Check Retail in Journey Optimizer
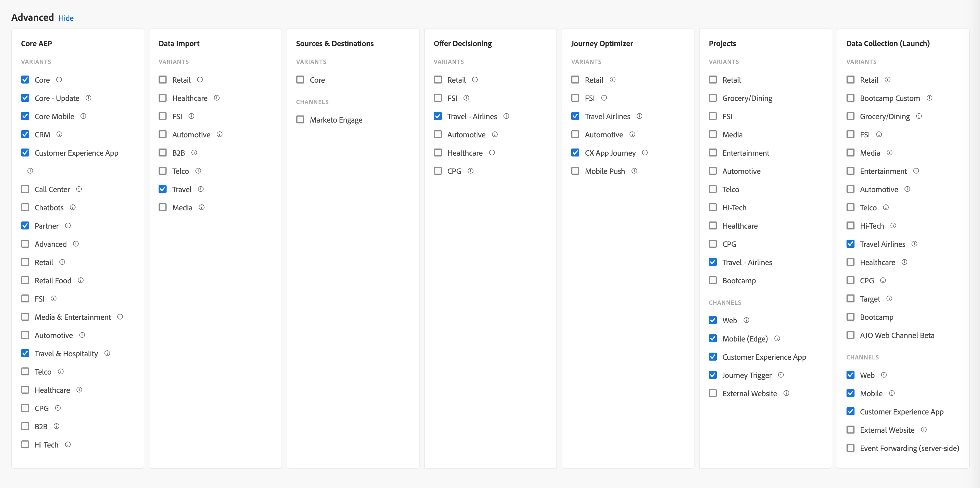Screen dimensions: 980x488 pyautogui.click(x=575, y=80)
